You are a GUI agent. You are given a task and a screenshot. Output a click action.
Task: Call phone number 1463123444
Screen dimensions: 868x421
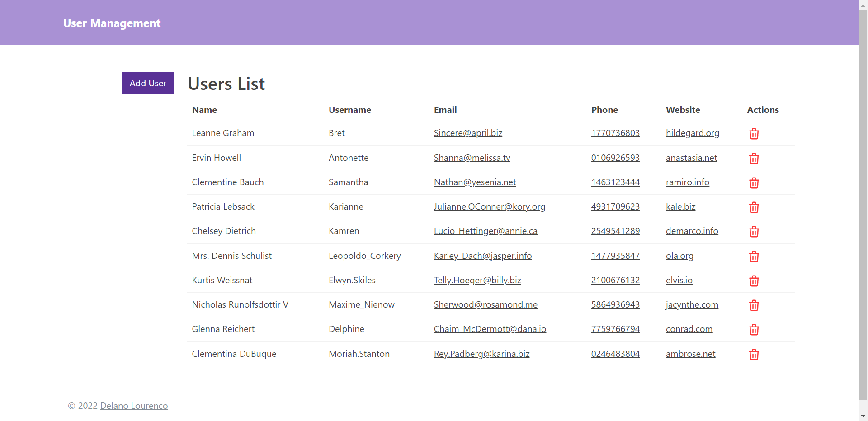pos(615,182)
